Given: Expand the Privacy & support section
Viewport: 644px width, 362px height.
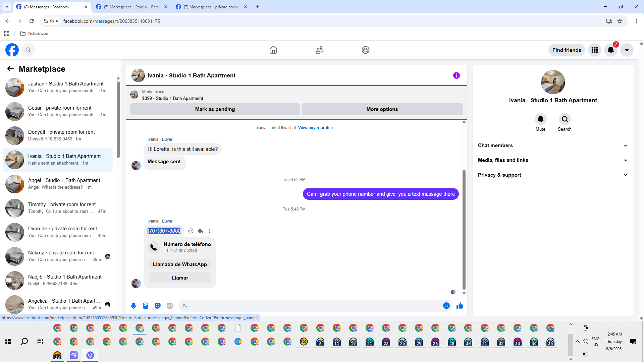Looking at the screenshot, I should (x=552, y=175).
